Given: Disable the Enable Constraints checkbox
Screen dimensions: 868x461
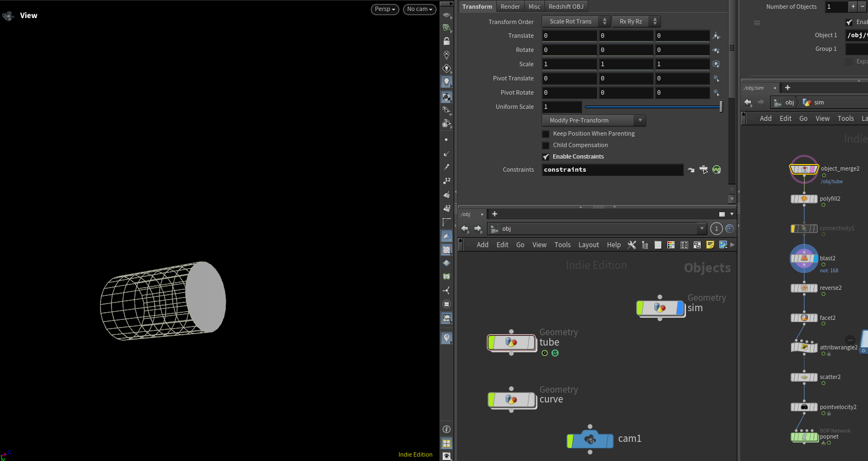Looking at the screenshot, I should pos(546,157).
